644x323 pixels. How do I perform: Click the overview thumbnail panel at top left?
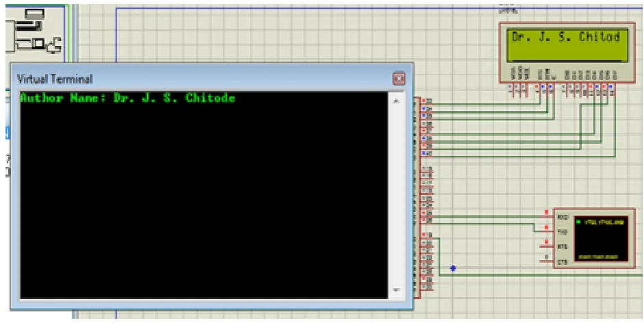pyautogui.click(x=36, y=30)
